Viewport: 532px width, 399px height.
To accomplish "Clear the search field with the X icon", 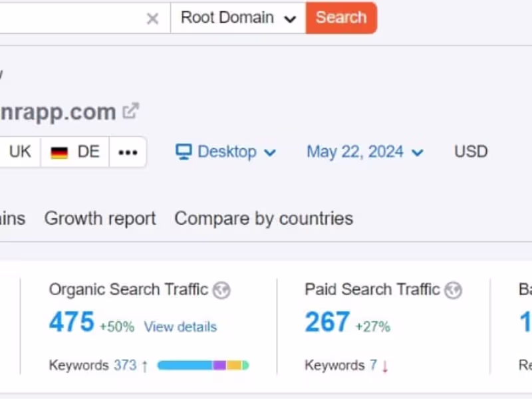I will (152, 18).
